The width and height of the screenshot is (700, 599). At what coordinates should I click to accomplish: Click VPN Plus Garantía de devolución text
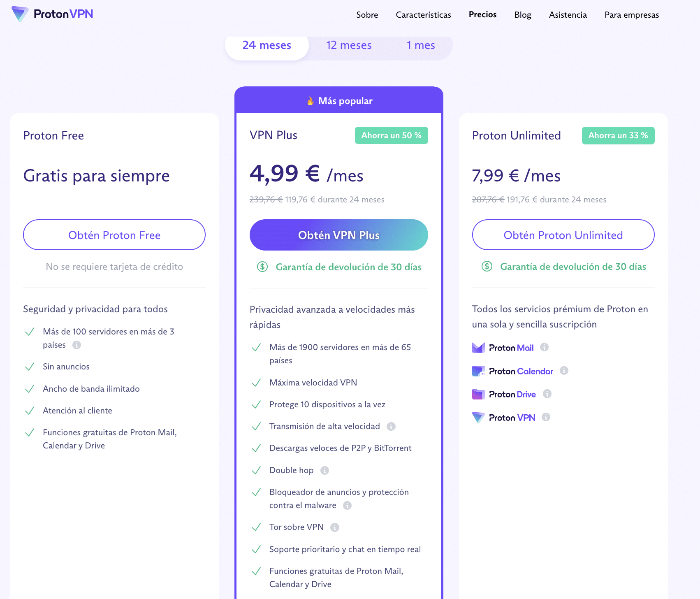coord(349,267)
